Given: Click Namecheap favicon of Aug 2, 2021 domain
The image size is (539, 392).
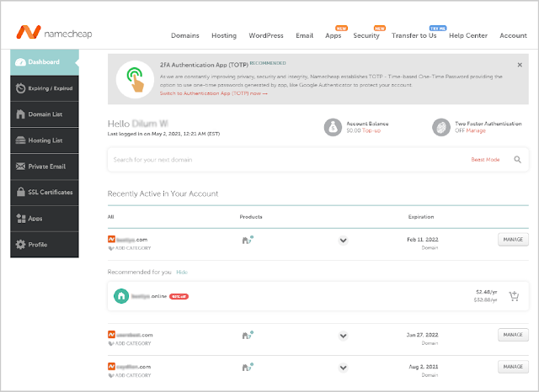Looking at the screenshot, I should pos(111,366).
